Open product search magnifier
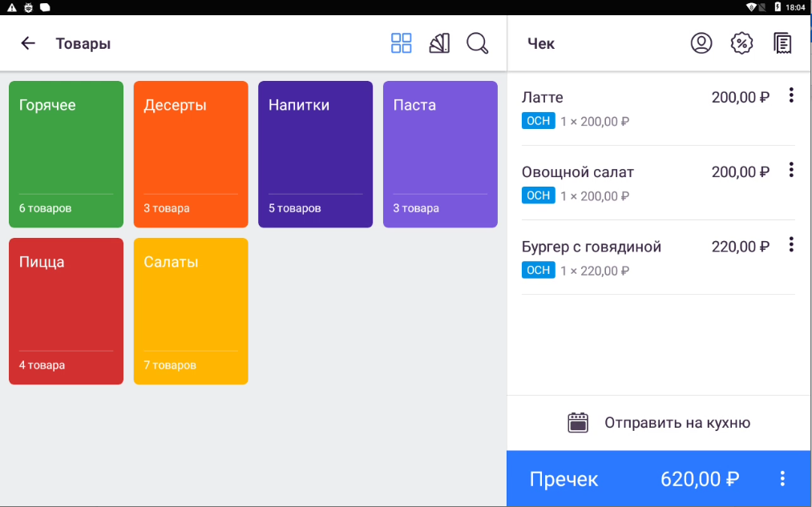Viewport: 812px width, 507px height. (x=477, y=43)
